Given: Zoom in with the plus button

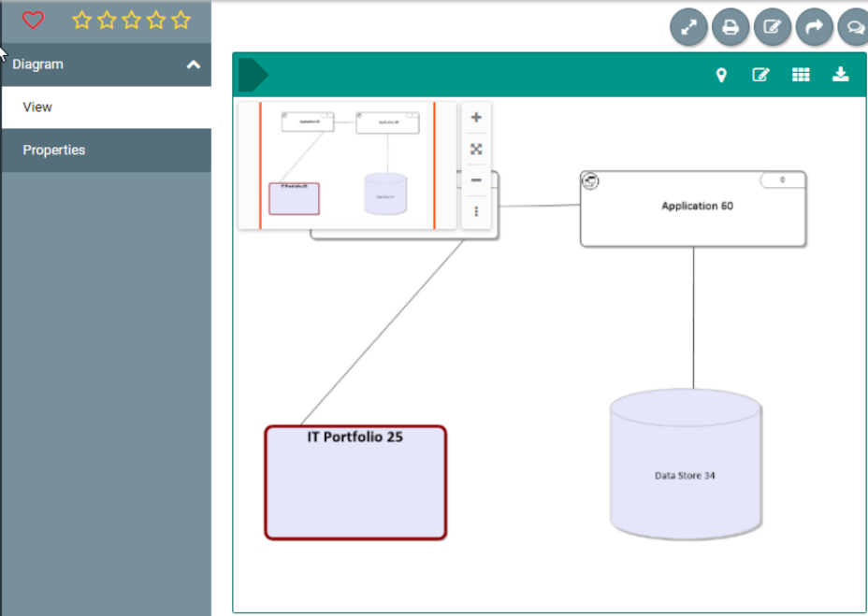Looking at the screenshot, I should tap(476, 118).
